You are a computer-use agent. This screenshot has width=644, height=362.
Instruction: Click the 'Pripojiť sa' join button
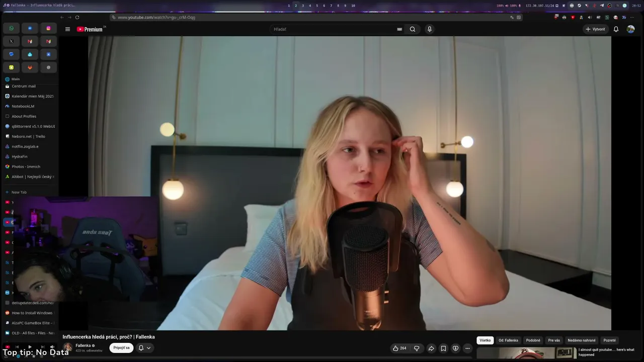tap(121, 348)
